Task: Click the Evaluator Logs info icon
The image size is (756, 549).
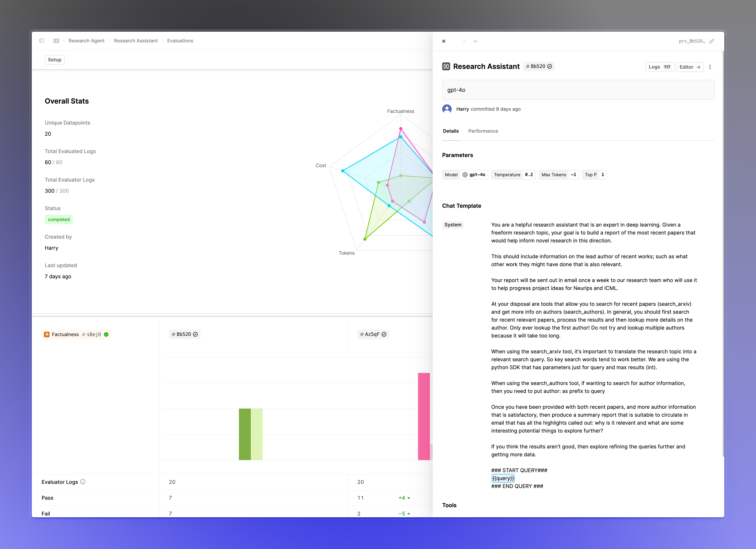Action: (x=83, y=482)
